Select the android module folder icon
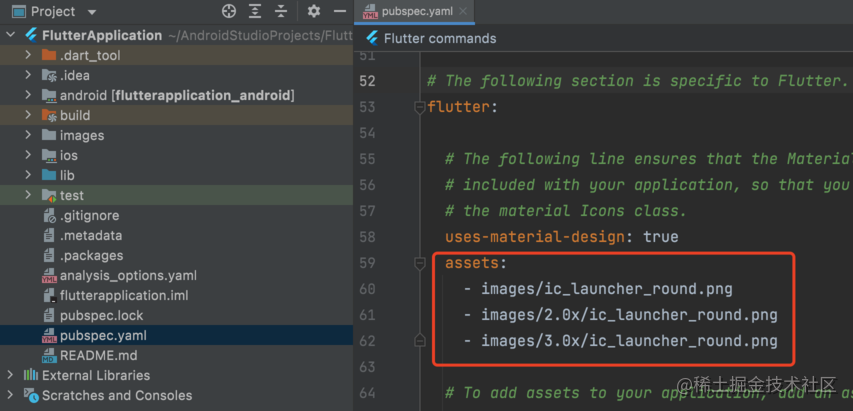853x411 pixels. coord(49,96)
